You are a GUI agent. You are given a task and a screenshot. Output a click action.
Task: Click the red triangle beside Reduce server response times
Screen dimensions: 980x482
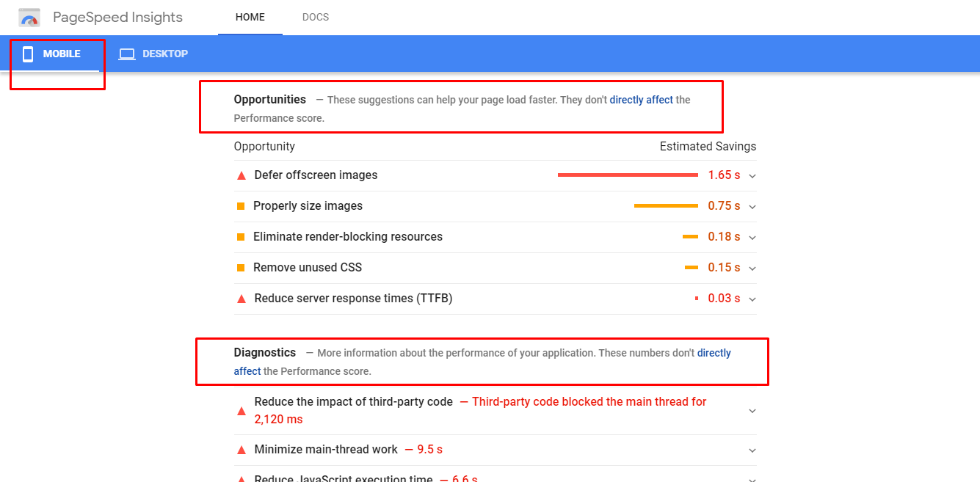242,299
